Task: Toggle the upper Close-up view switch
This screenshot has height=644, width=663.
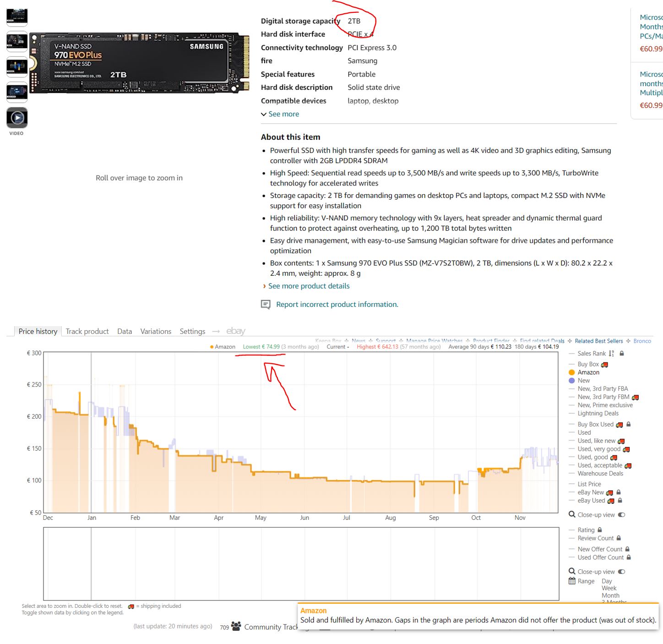Action: pyautogui.click(x=621, y=515)
